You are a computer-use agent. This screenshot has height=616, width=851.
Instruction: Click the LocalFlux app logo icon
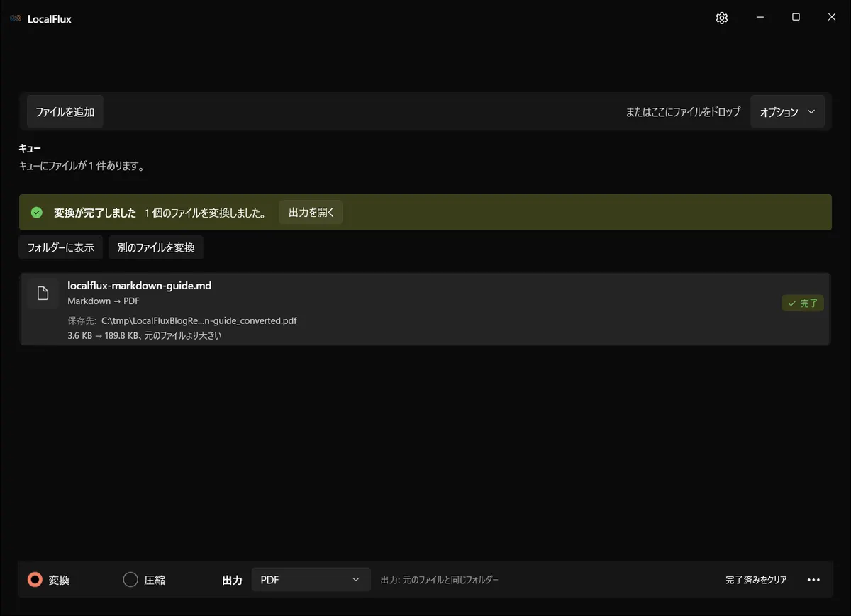tap(16, 19)
